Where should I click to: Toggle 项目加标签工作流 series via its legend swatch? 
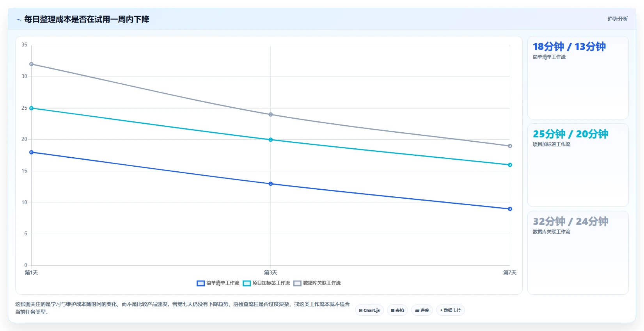pyautogui.click(x=247, y=283)
